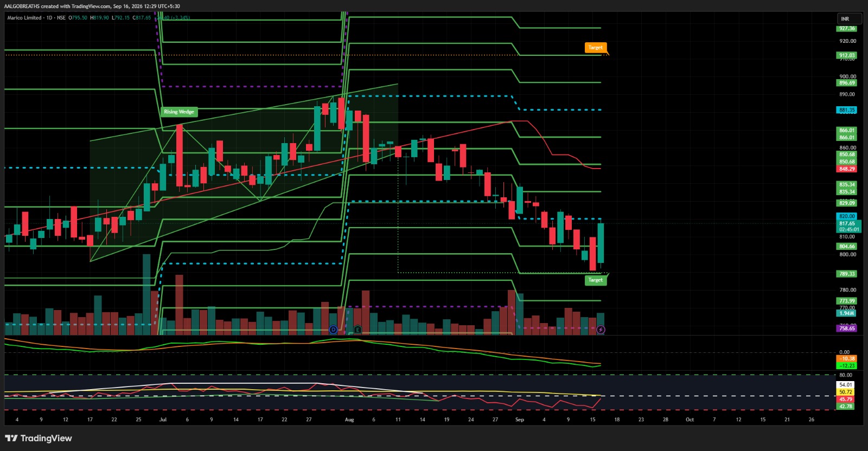Image resolution: width=868 pixels, height=451 pixels.
Task: Select the 804.66 level label
Action: (x=847, y=247)
